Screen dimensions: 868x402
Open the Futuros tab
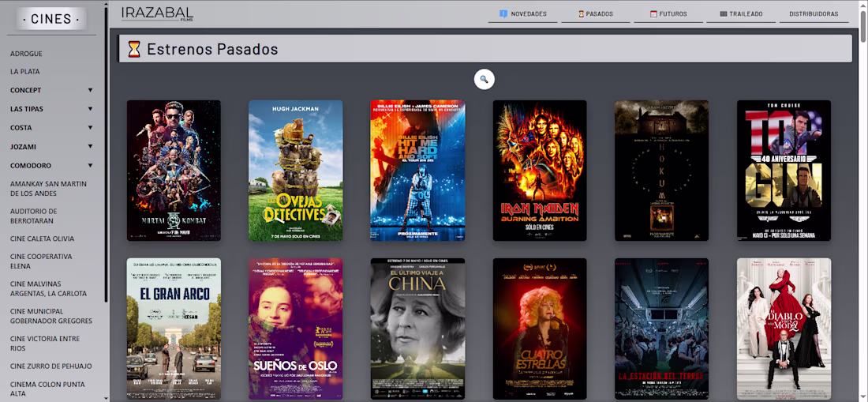(668, 14)
